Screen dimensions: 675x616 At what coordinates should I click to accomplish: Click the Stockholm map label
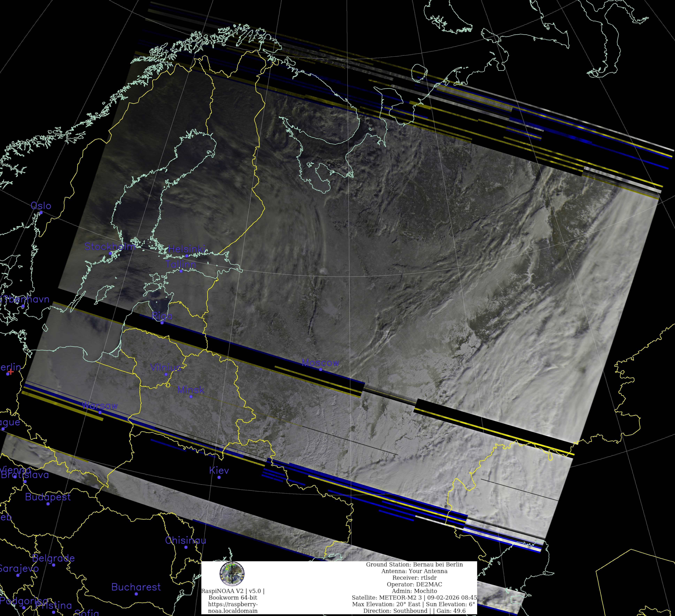click(x=110, y=247)
